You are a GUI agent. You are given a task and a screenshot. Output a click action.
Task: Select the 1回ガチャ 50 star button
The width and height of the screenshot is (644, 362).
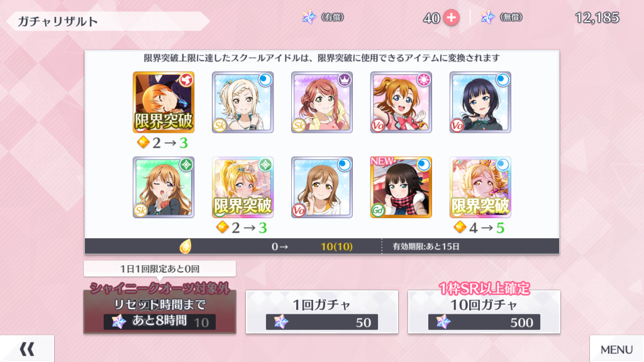(x=321, y=312)
